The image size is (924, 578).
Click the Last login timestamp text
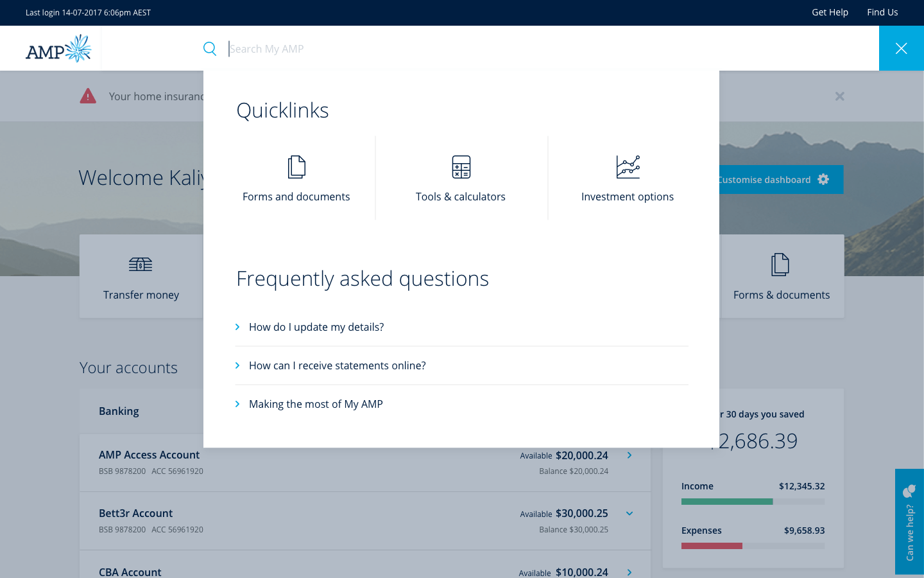click(x=88, y=12)
